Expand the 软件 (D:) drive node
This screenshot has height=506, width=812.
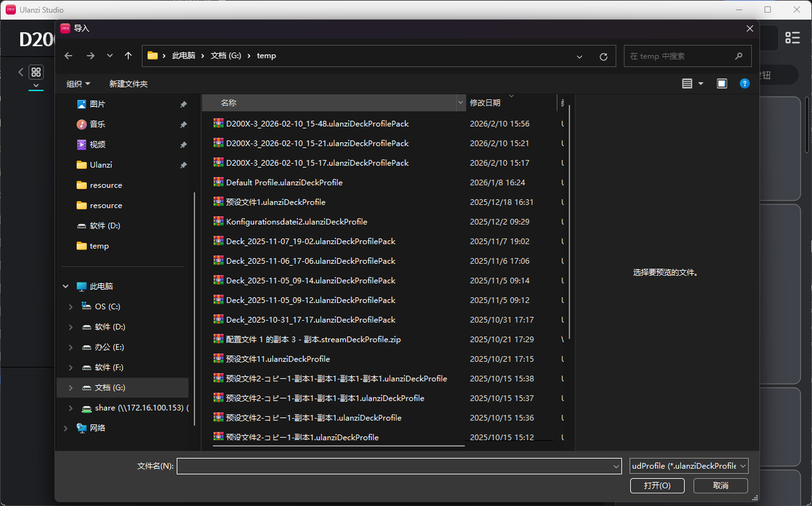pyautogui.click(x=70, y=327)
